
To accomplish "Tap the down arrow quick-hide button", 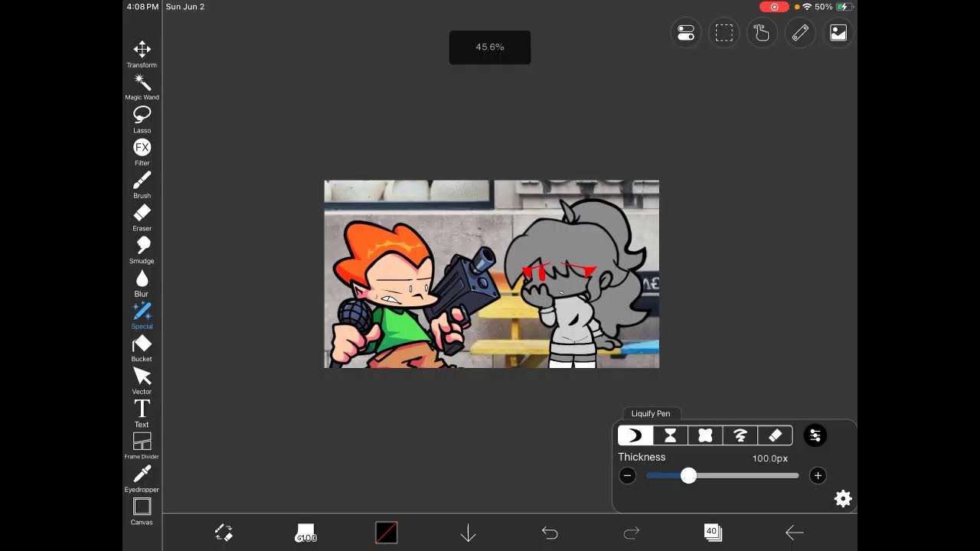I will 469,533.
